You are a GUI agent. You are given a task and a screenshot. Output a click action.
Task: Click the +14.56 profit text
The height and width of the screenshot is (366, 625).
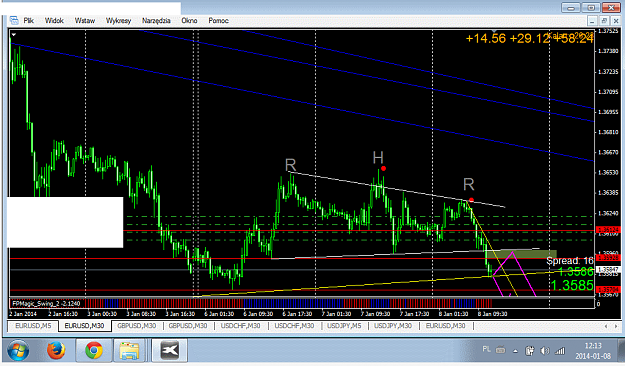485,38
